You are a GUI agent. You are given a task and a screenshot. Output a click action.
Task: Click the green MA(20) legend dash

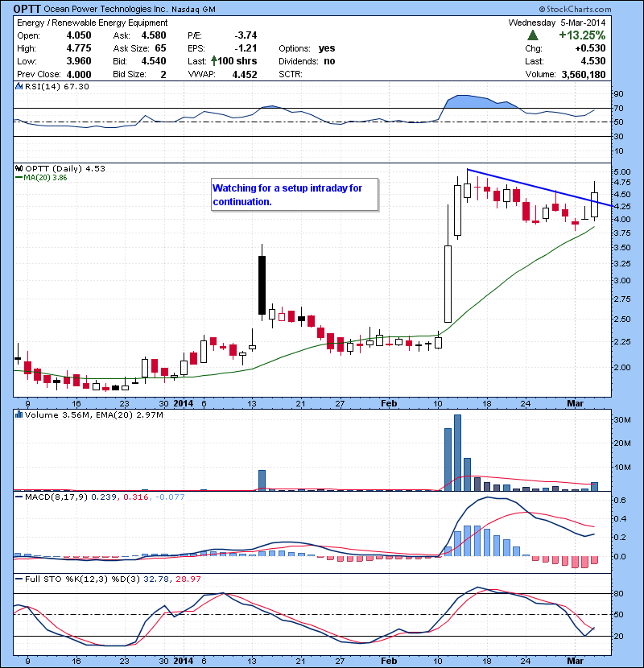coord(19,178)
